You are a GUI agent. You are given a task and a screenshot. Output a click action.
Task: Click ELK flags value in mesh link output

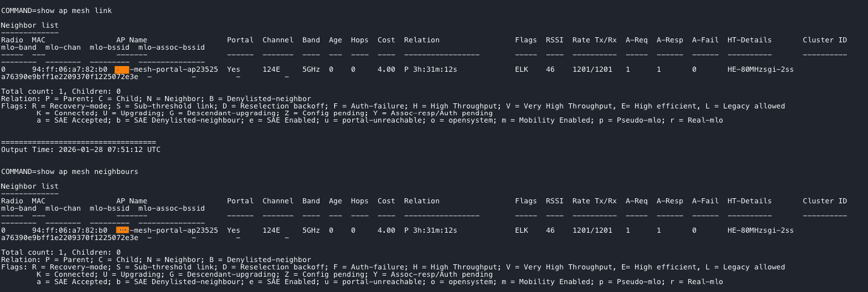pyautogui.click(x=521, y=69)
